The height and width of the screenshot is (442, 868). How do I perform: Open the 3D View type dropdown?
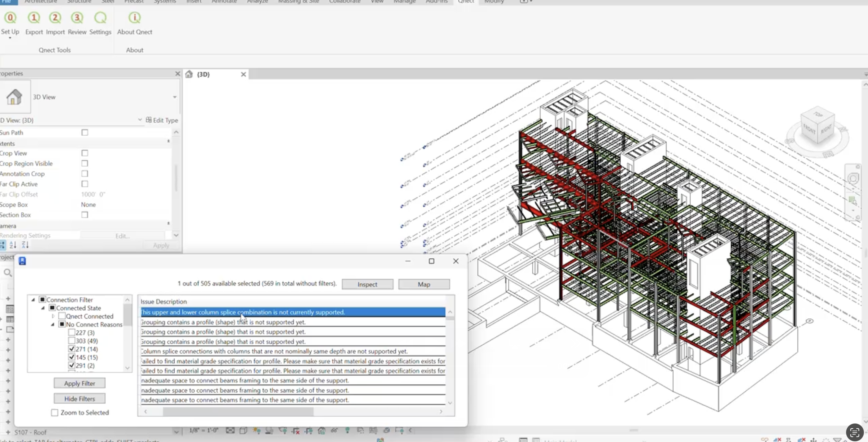point(174,97)
